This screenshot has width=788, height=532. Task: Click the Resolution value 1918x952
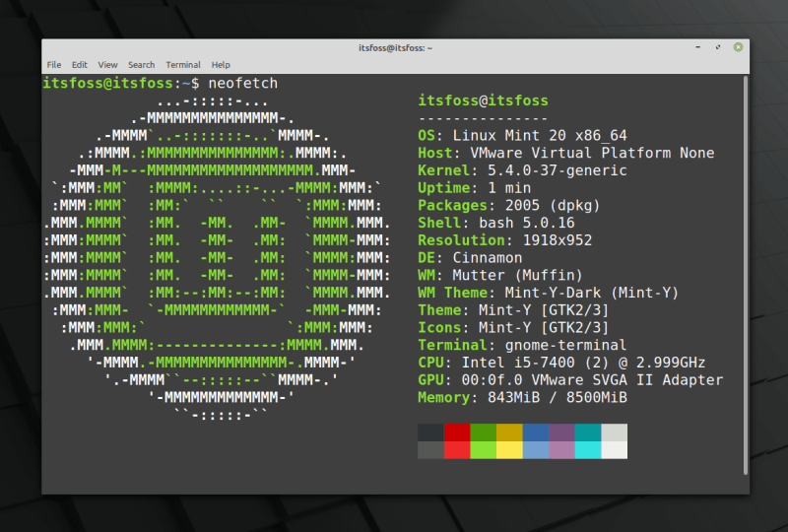[558, 240]
